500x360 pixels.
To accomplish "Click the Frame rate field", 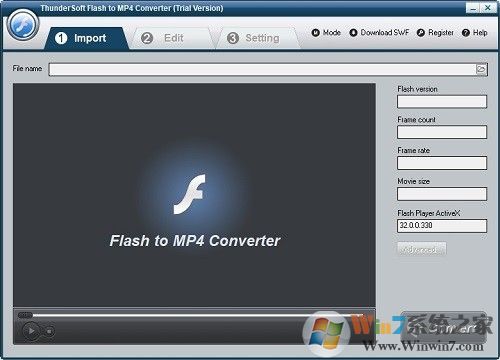I will (442, 163).
